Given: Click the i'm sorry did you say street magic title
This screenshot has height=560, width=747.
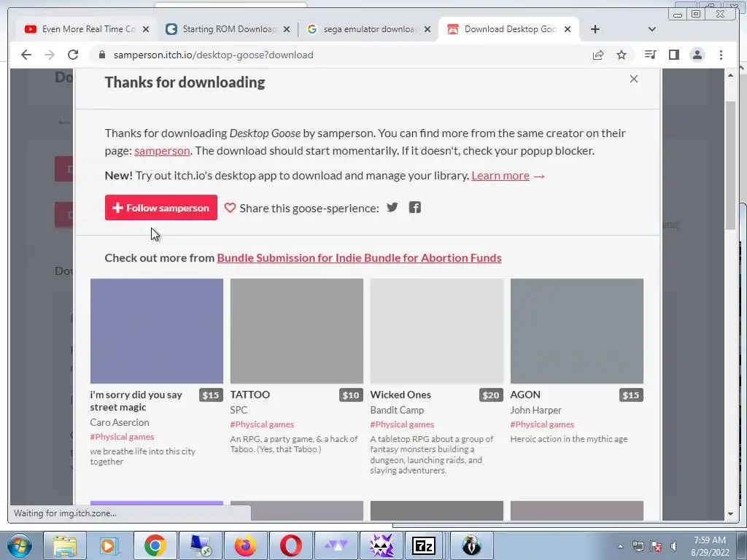Looking at the screenshot, I should coord(136,400).
